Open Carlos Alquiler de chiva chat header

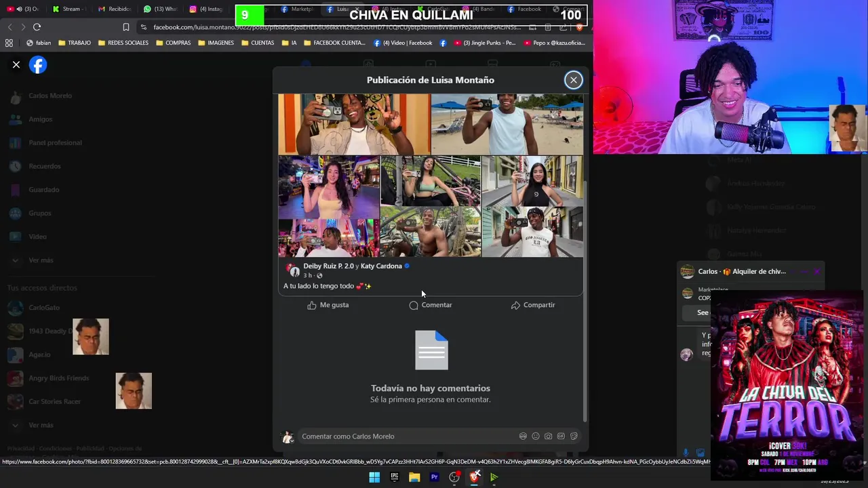pyautogui.click(x=734, y=272)
